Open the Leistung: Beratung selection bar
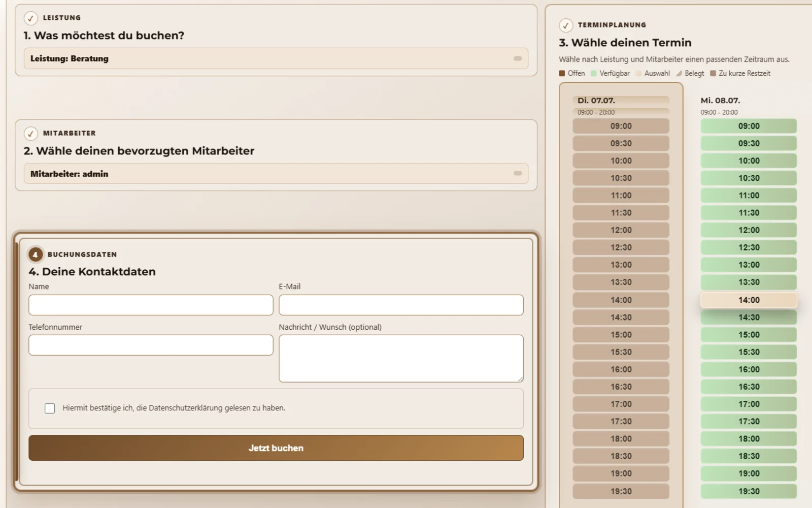This screenshot has width=812, height=508. (276, 58)
